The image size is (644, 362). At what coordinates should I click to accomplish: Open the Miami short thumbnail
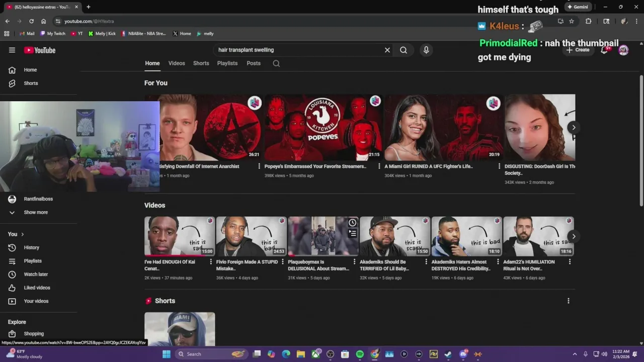(180, 329)
